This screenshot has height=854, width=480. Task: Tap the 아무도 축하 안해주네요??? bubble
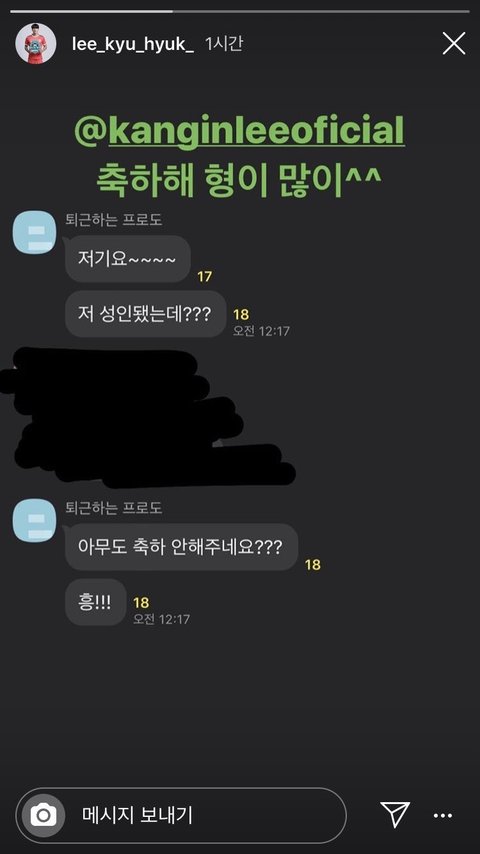coord(181,547)
